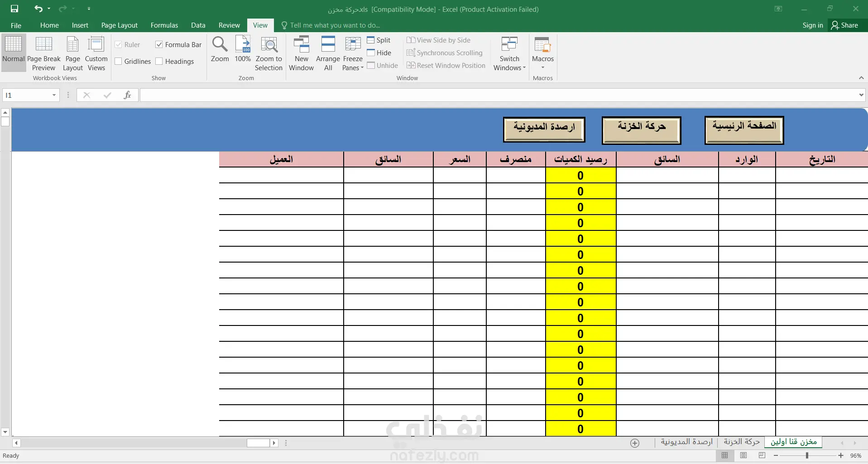868x464 pixels.
Task: Split the worksheet window
Action: pos(379,40)
